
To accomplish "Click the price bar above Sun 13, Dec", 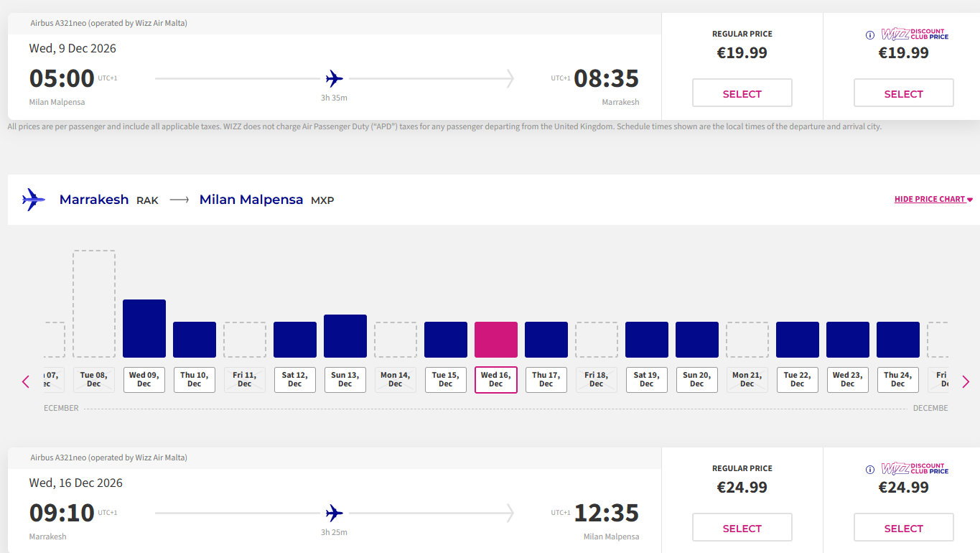I will pyautogui.click(x=345, y=336).
